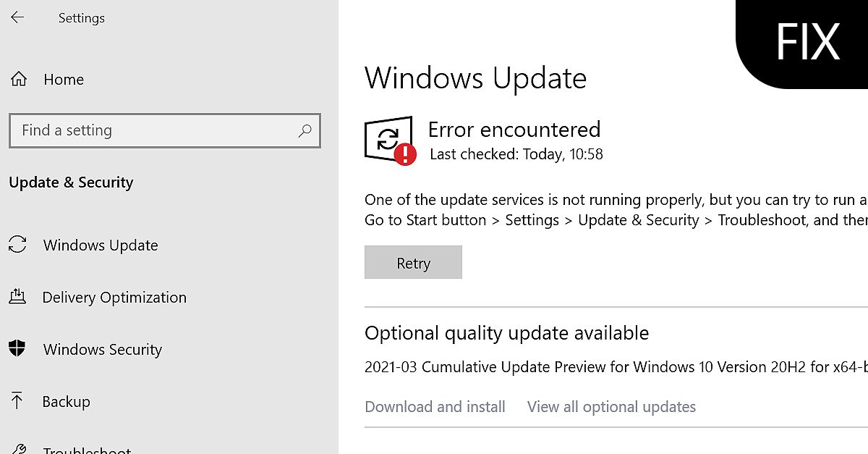Click the Download and install link
The width and height of the screenshot is (868, 454).
click(x=435, y=407)
